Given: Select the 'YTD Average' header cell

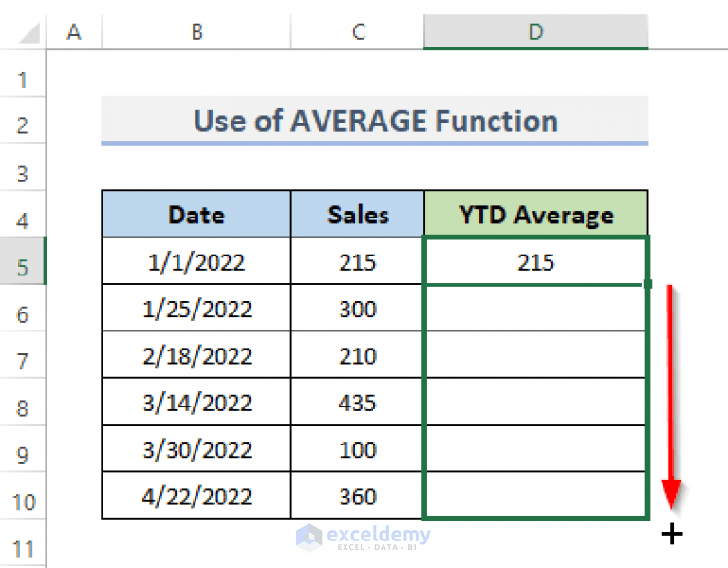Looking at the screenshot, I should tap(536, 215).
